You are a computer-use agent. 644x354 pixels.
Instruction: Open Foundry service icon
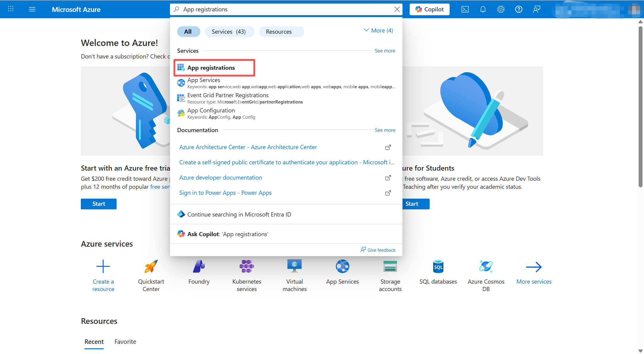click(199, 266)
